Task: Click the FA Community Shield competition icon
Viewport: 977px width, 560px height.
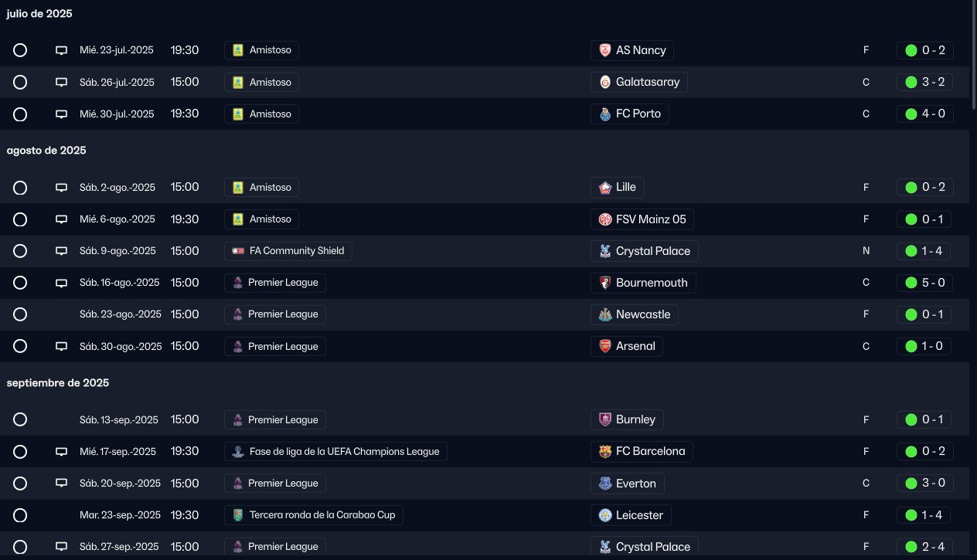Action: [238, 251]
